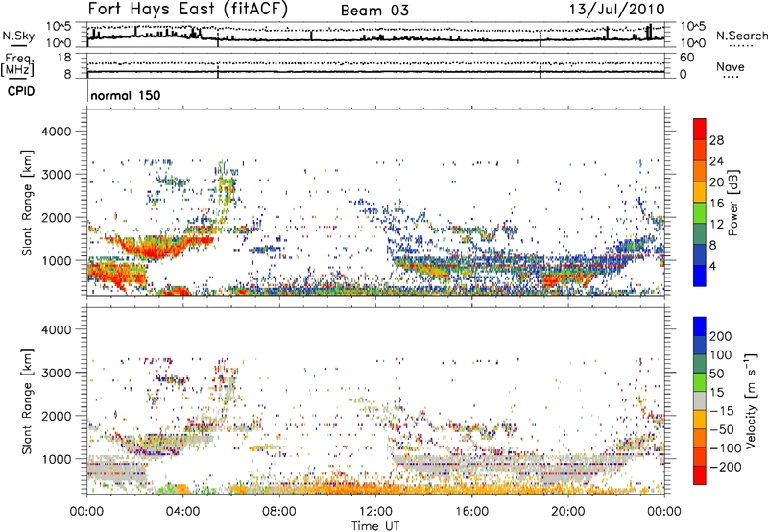The width and height of the screenshot is (768, 532).
Task: Click the 'N.Sky' axis label
Action: [18, 36]
